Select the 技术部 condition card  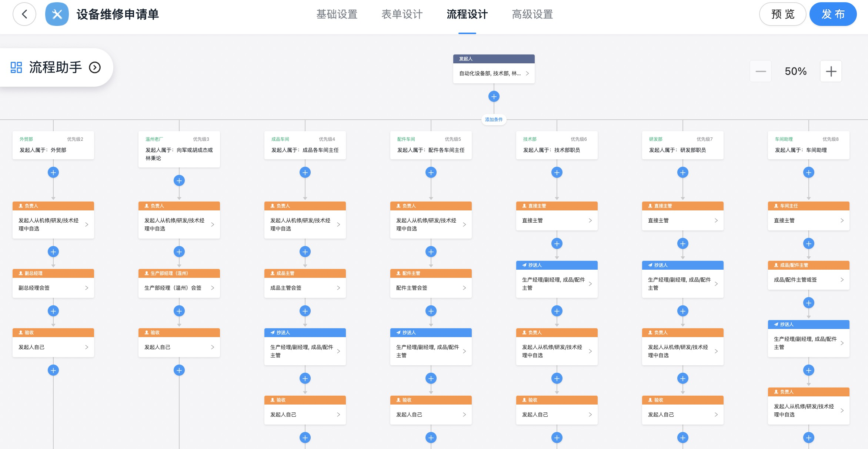[557, 145]
